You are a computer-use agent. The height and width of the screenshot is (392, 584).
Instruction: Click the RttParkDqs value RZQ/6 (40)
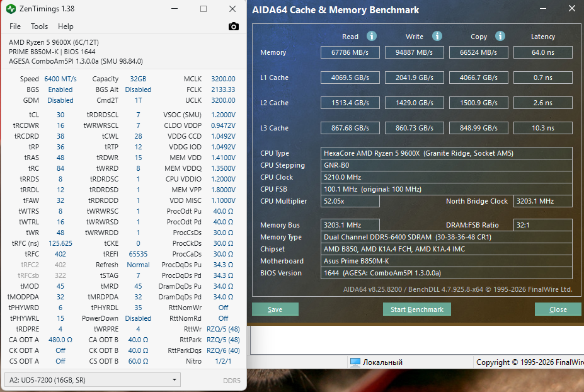[x=223, y=350]
